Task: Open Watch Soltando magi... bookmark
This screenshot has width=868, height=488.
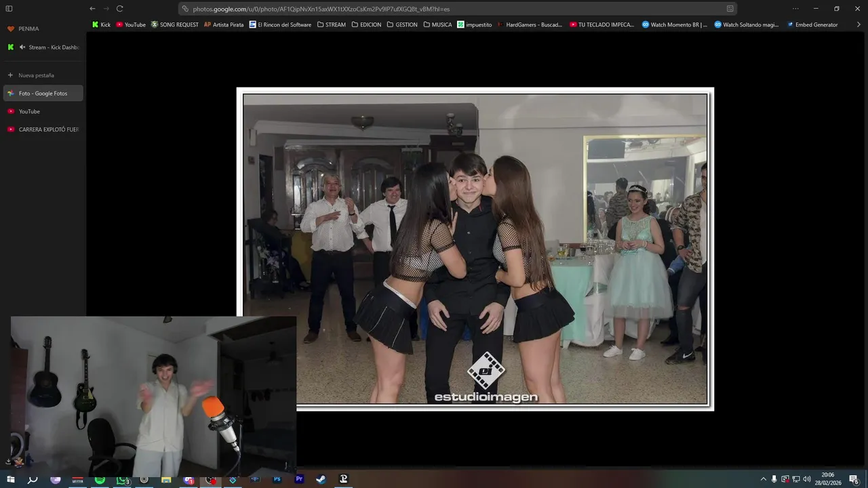Action: point(747,24)
